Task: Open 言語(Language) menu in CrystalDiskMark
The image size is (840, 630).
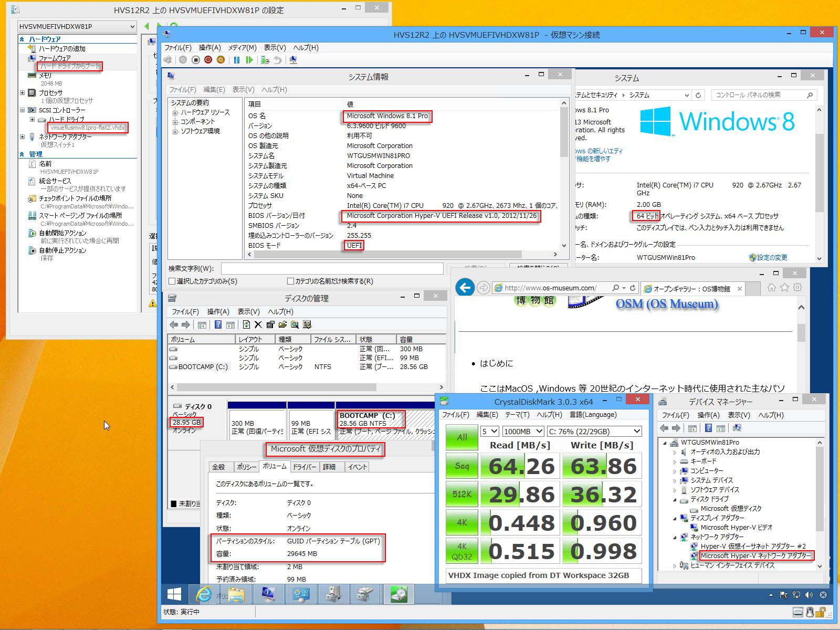Action: pyautogui.click(x=593, y=415)
